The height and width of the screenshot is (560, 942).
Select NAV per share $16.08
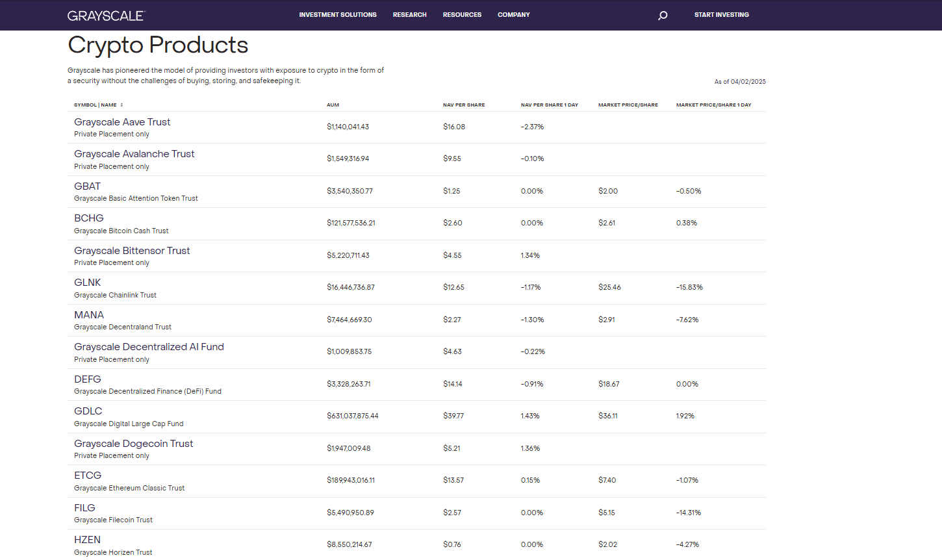coord(454,127)
